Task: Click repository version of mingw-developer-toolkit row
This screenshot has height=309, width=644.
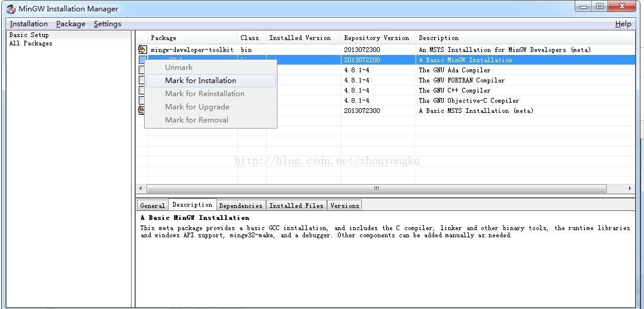Action: [362, 50]
